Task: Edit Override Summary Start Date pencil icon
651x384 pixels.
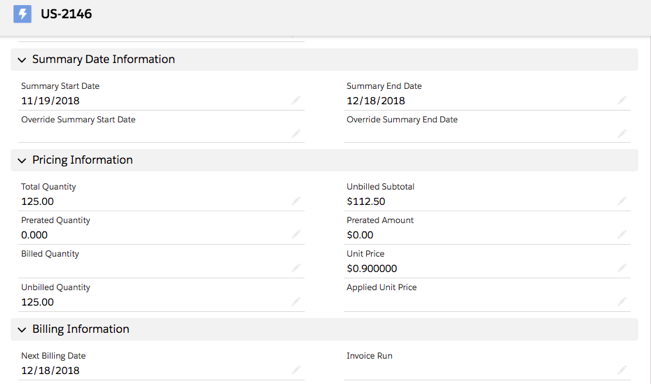Action: coord(296,133)
